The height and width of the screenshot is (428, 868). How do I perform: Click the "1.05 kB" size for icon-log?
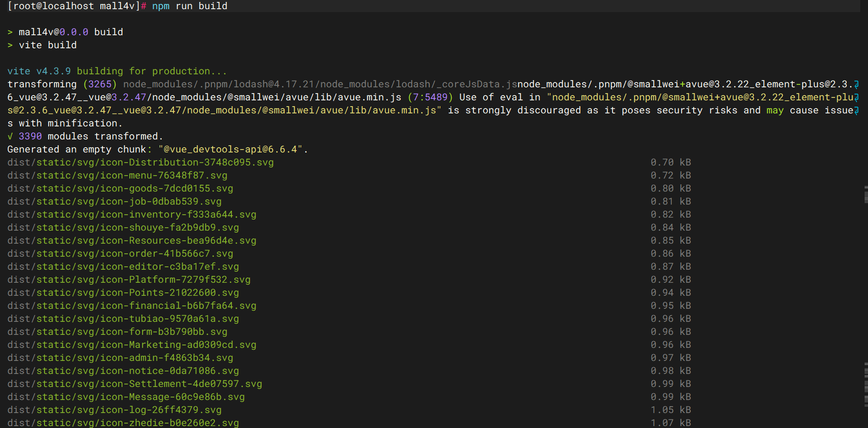coord(670,410)
